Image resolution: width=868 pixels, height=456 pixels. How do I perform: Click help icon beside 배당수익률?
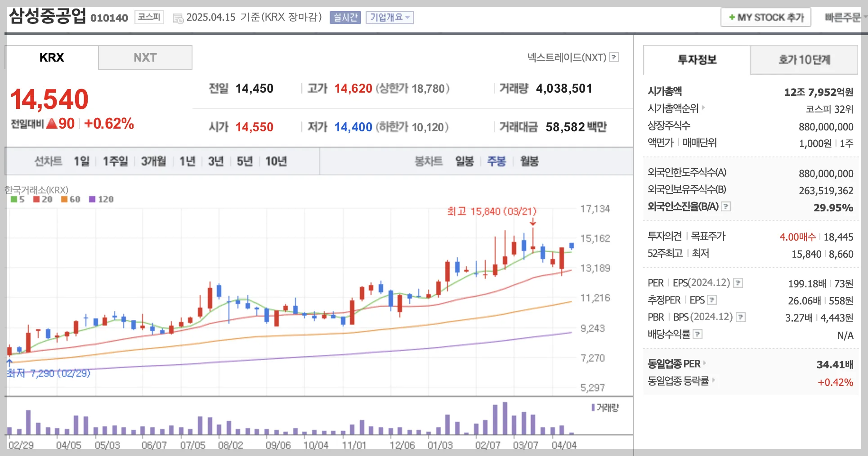click(x=698, y=334)
